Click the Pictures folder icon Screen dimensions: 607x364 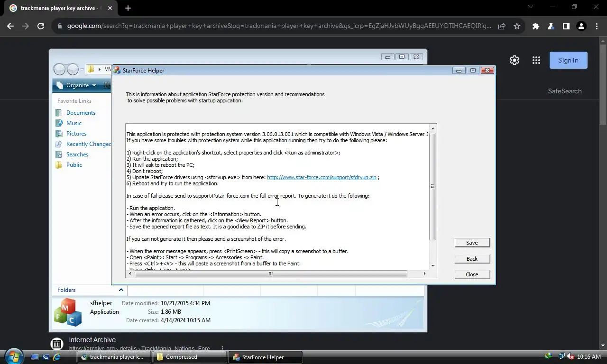tap(59, 134)
